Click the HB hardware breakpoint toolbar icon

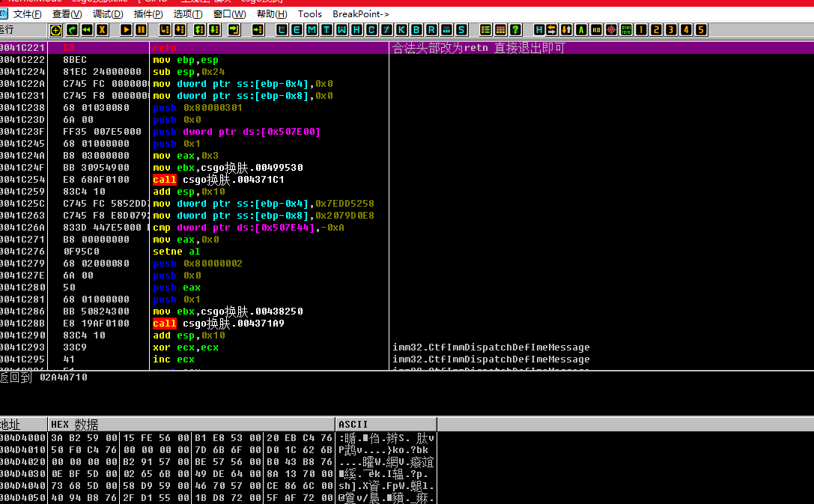click(x=597, y=30)
